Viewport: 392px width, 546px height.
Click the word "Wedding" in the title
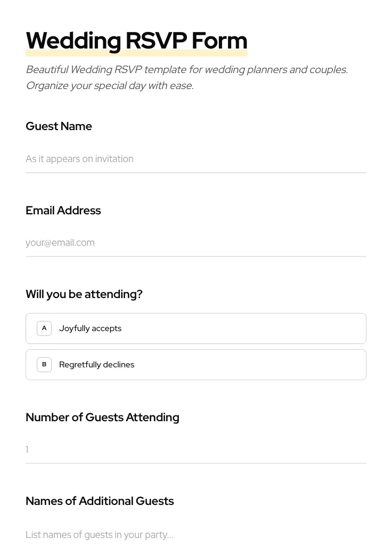click(73, 41)
